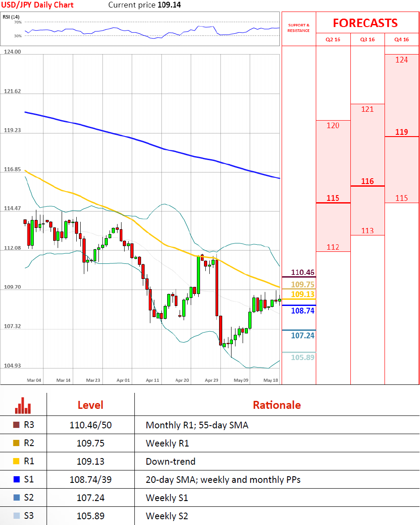Click the RSI 30% threshold label
Screen dimensions: 420x525
point(18,36)
